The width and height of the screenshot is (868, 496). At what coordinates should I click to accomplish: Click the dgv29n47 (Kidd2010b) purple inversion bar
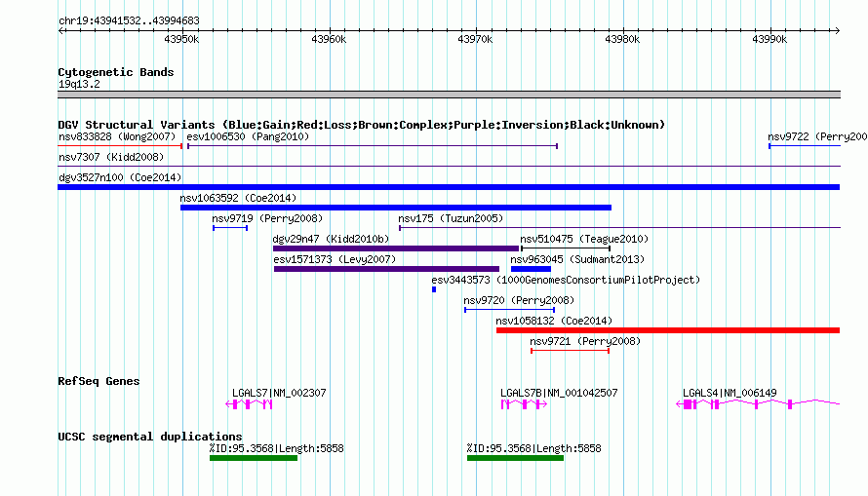pyautogui.click(x=396, y=248)
